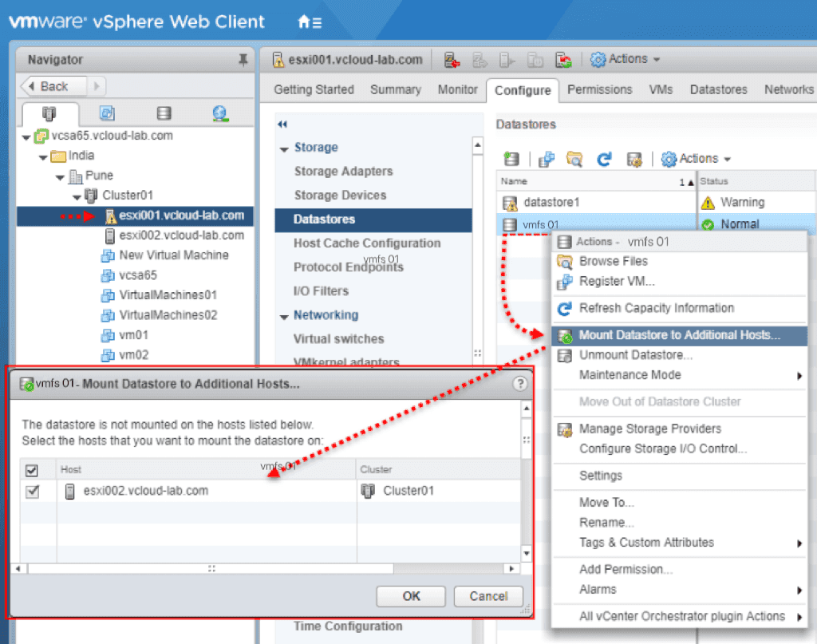Open the vSphere home menu icon
This screenshot has height=644, width=817.
(309, 22)
